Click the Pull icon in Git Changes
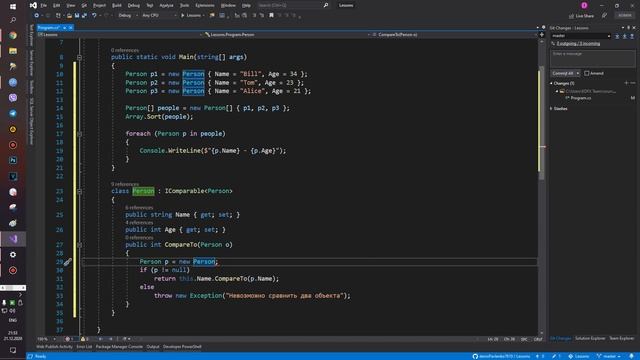 click(624, 36)
